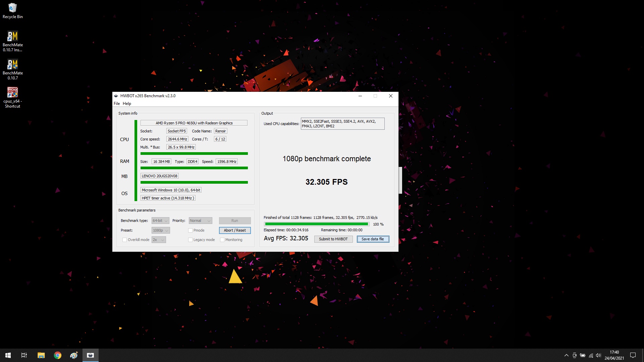Click the Socket FP5 field
Image resolution: width=644 pixels, height=362 pixels.
pyautogui.click(x=176, y=131)
